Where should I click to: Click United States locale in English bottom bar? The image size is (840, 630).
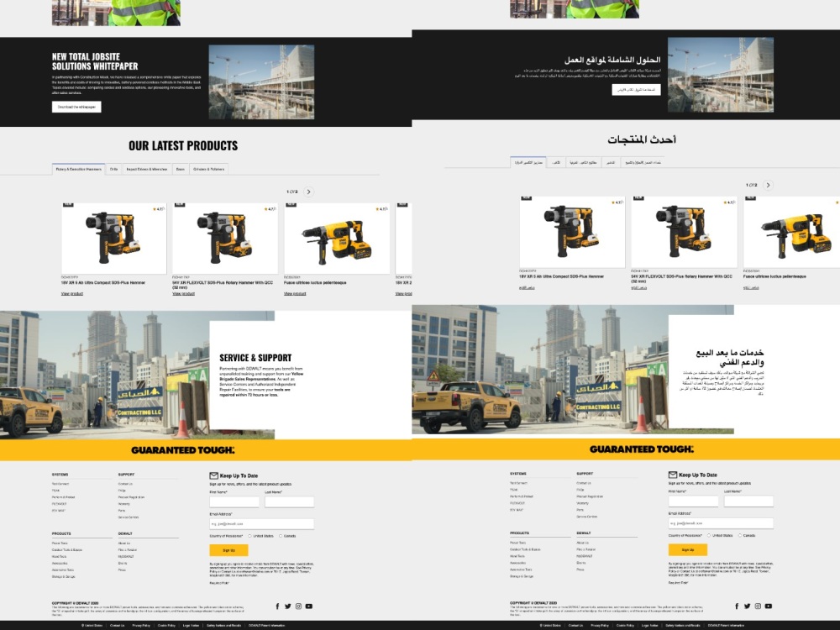[x=92, y=626]
